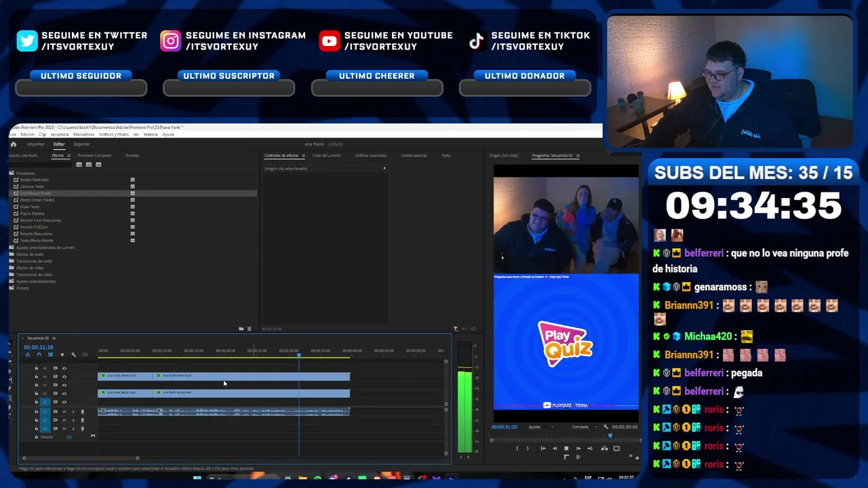The width and height of the screenshot is (868, 488).
Task: Open the Program monitor button editor plus icon
Action: [637, 457]
